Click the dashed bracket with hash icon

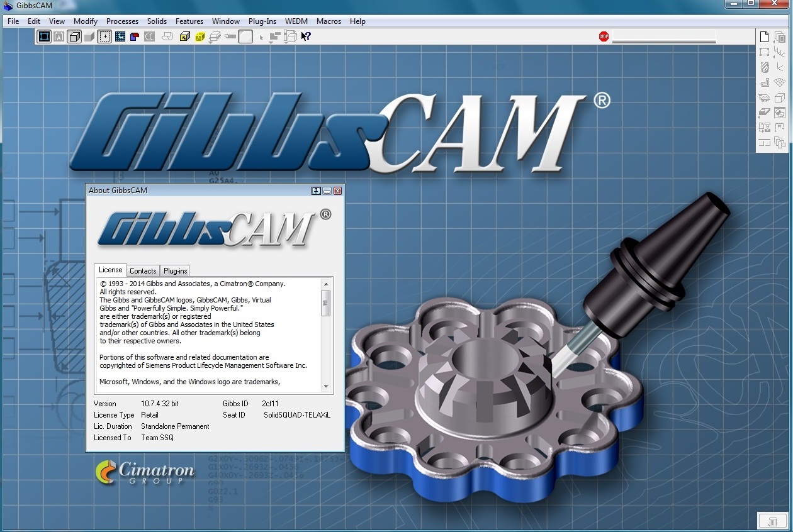click(x=780, y=128)
